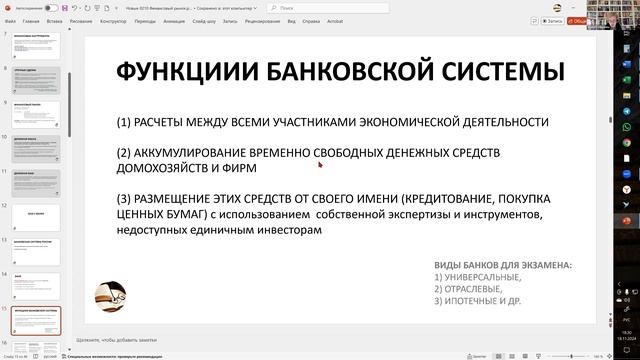Select slide 8 thumbnail
Image resolution: width=640 pixels, height=360 pixels.
(x=36, y=80)
